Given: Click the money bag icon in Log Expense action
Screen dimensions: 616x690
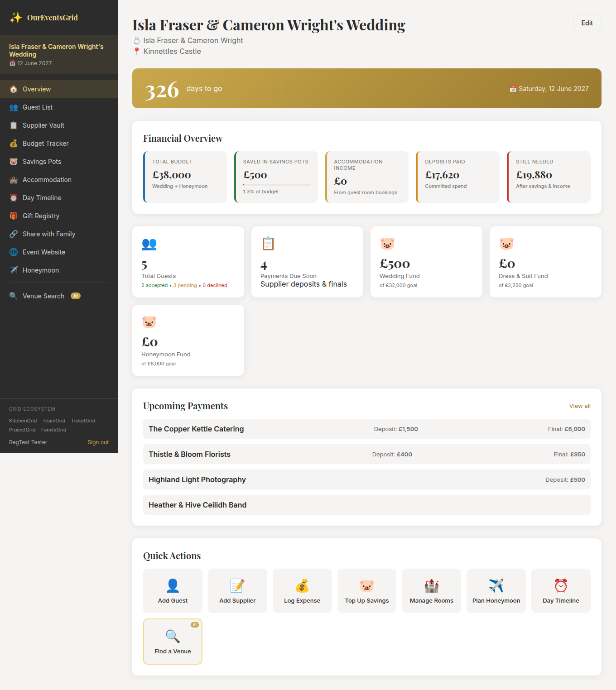Looking at the screenshot, I should click(x=302, y=585).
